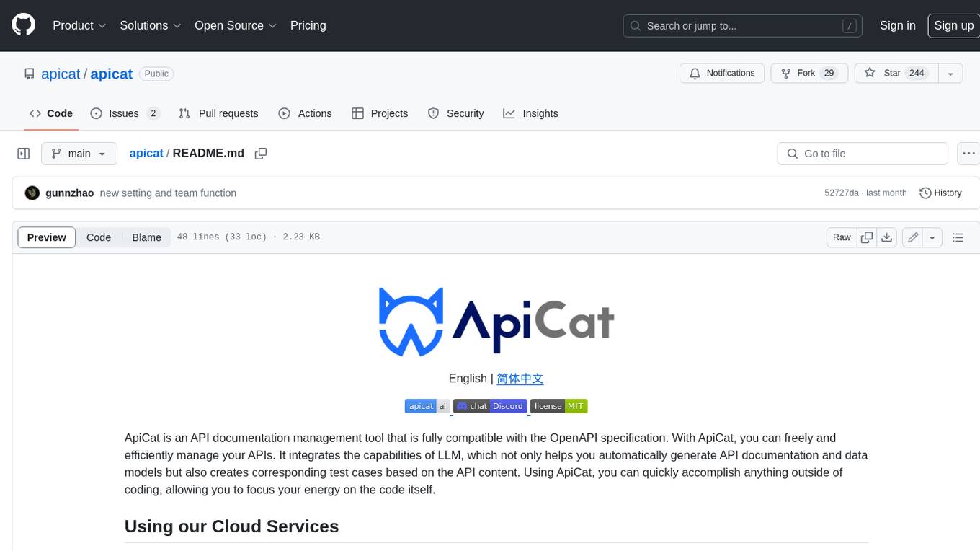This screenshot has width=980, height=551.
Task: Focus the Search or jump to field
Action: pyautogui.click(x=742, y=26)
